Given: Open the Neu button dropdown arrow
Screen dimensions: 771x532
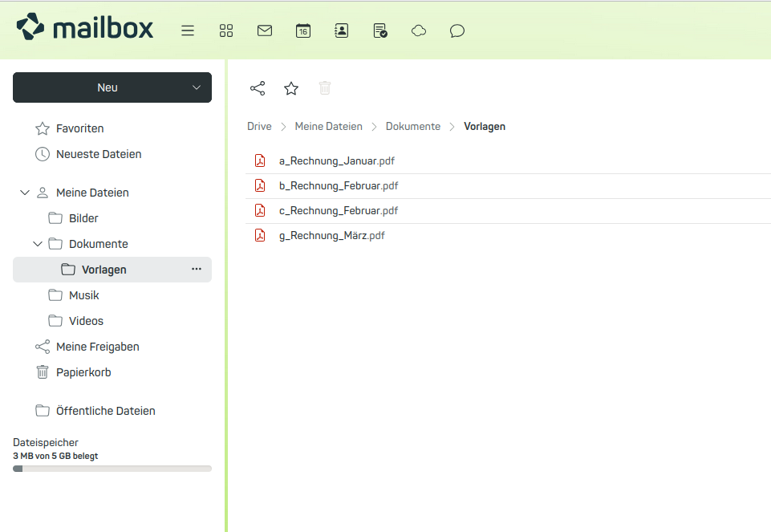Looking at the screenshot, I should coord(197,87).
